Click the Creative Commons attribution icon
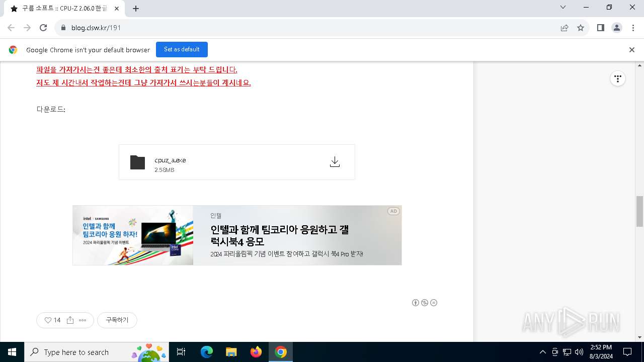The width and height of the screenshot is (644, 362). [x=416, y=303]
